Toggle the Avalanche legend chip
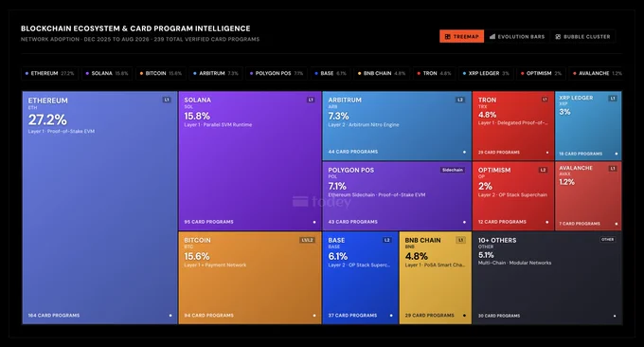This screenshot has height=347, width=644. click(597, 73)
